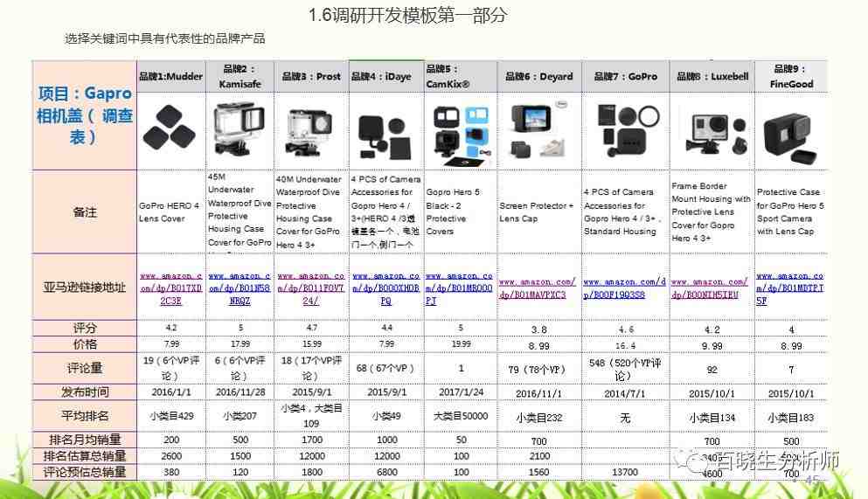Select the release date '2014/7/1'
This screenshot has height=499, width=868.
point(624,393)
